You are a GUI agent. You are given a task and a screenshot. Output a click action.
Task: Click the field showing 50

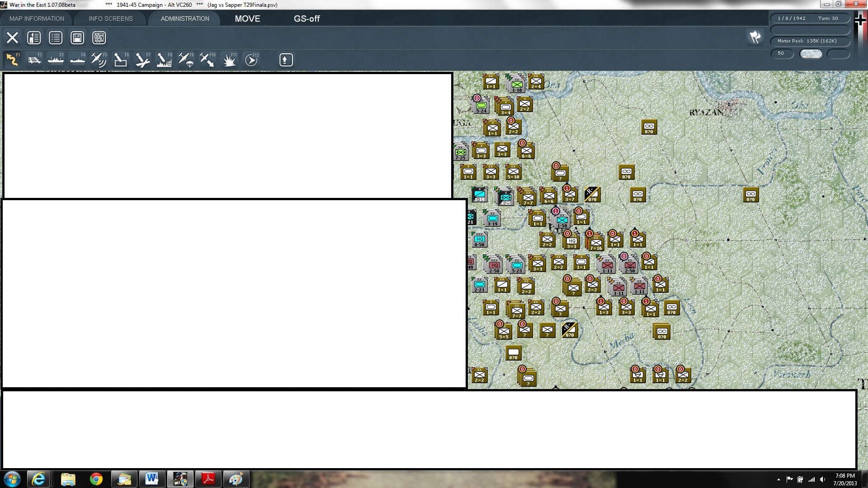click(782, 53)
